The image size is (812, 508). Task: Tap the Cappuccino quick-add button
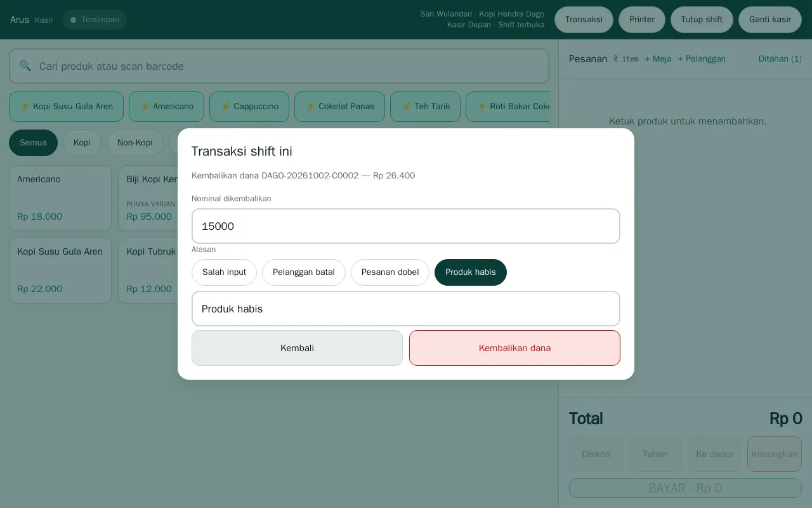point(249,107)
